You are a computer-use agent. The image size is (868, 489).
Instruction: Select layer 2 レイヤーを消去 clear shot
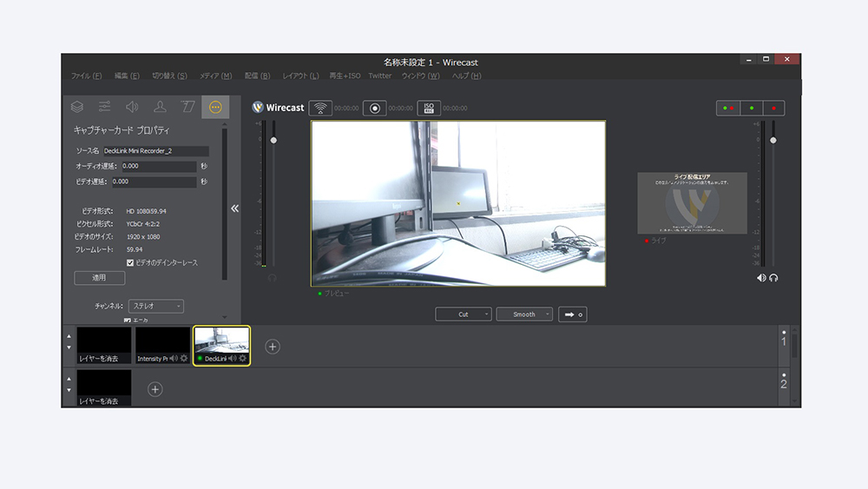coord(104,387)
